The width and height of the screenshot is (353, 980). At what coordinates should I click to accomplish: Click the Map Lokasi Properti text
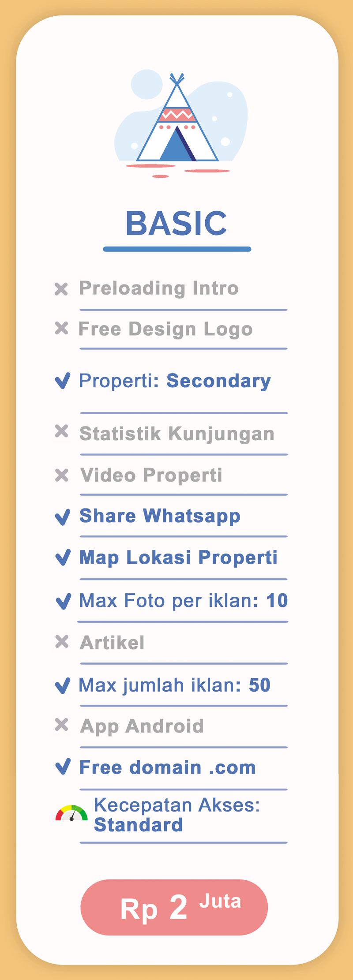(178, 557)
